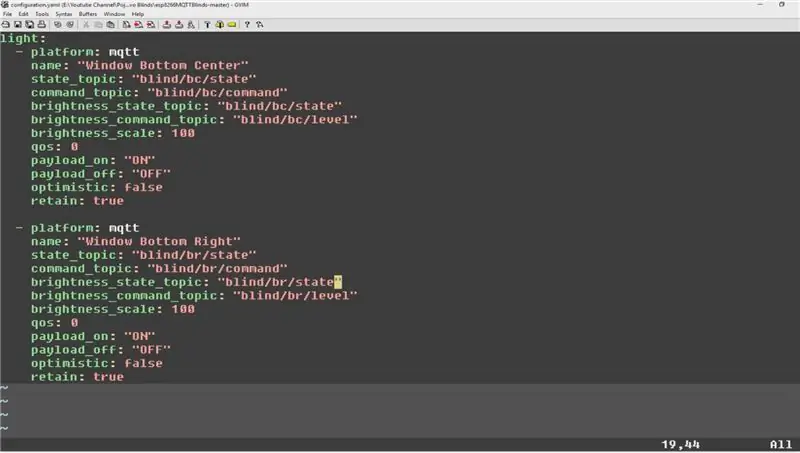Open Find and Replace toolbar icon
The height and width of the screenshot is (453, 800).
coord(126,24)
